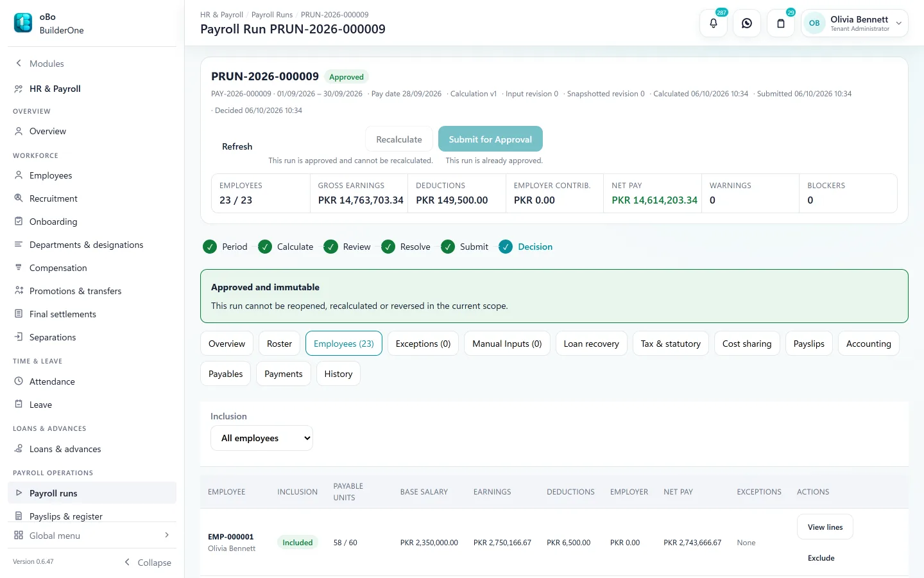Image resolution: width=924 pixels, height=578 pixels.
Task: Open the Loan recovery tab
Action: point(592,344)
